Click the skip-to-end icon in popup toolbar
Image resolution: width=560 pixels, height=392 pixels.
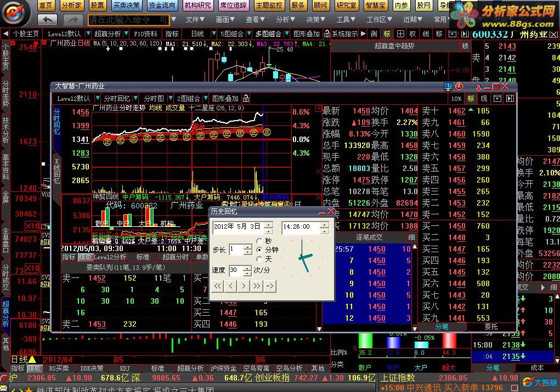point(510,99)
